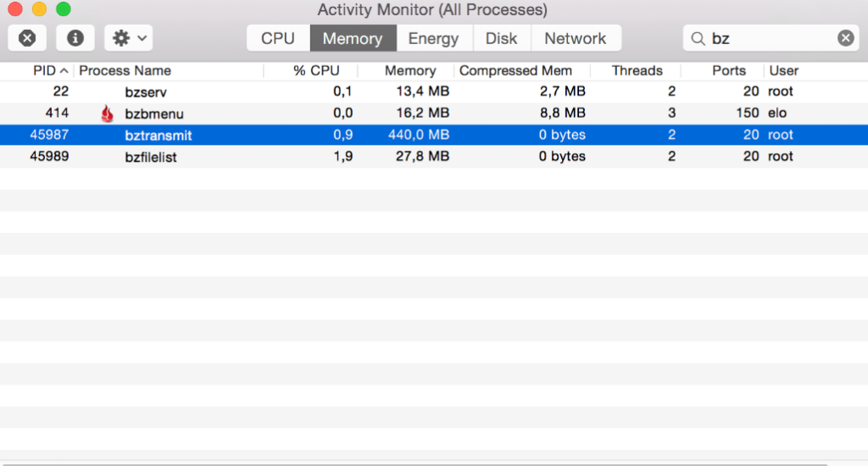Select the bzfilelist process name
The image size is (868, 466).
151,158
